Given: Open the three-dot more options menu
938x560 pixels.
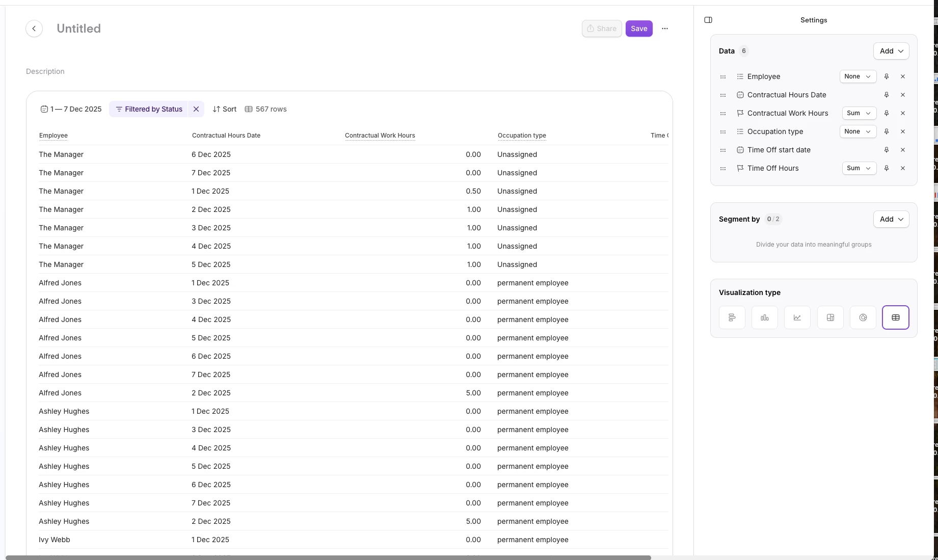Looking at the screenshot, I should coord(664,29).
